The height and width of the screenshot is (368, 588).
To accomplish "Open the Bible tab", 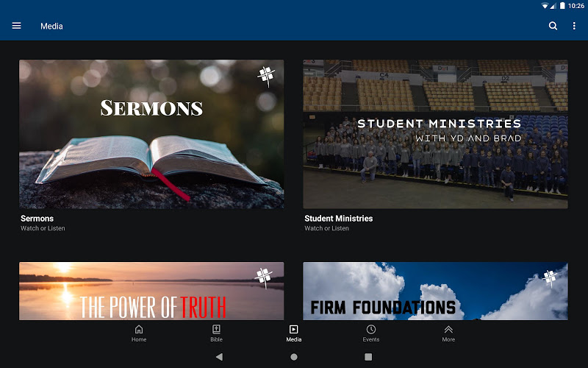I will tap(216, 333).
